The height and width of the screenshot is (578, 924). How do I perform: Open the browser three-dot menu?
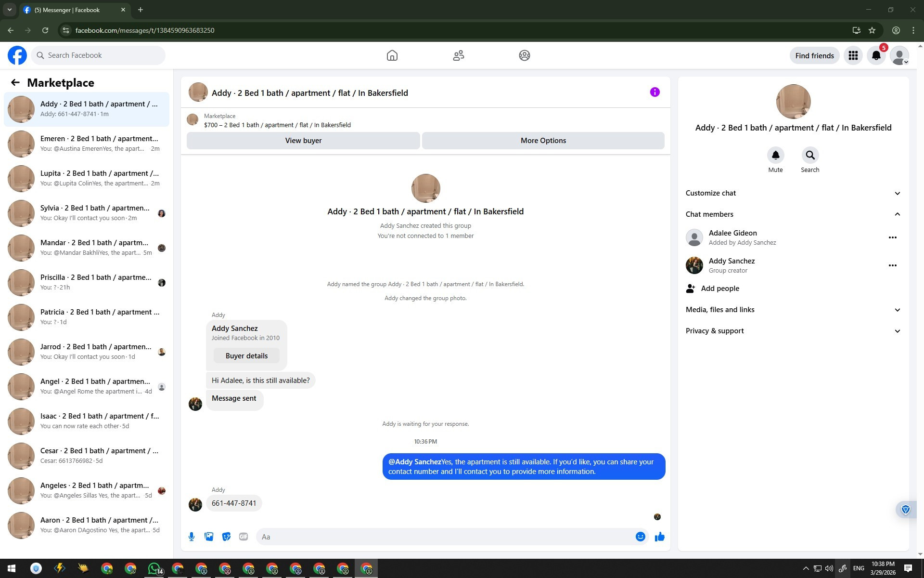[x=913, y=30]
